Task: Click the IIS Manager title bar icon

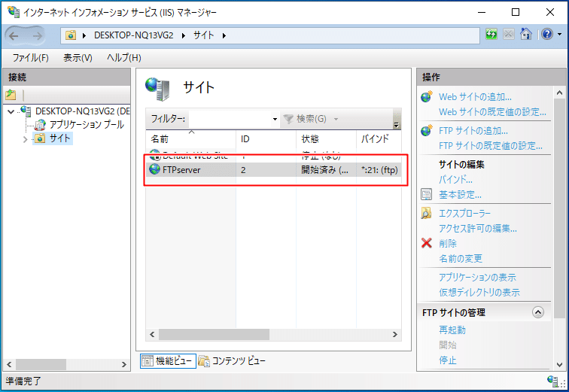Action: (x=14, y=12)
